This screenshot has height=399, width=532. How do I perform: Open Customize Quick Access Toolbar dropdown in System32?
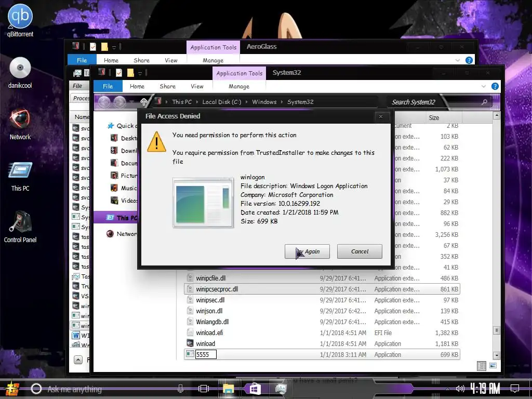140,73
